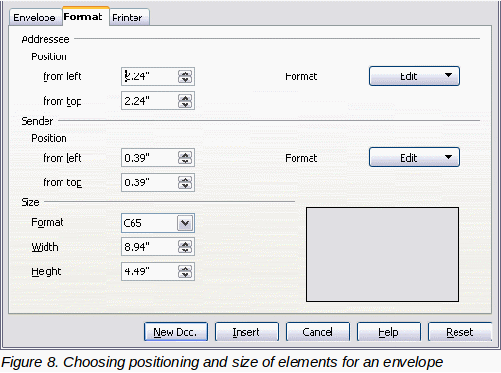Increase Addressee from top value
The image size is (501, 373).
tap(185, 98)
